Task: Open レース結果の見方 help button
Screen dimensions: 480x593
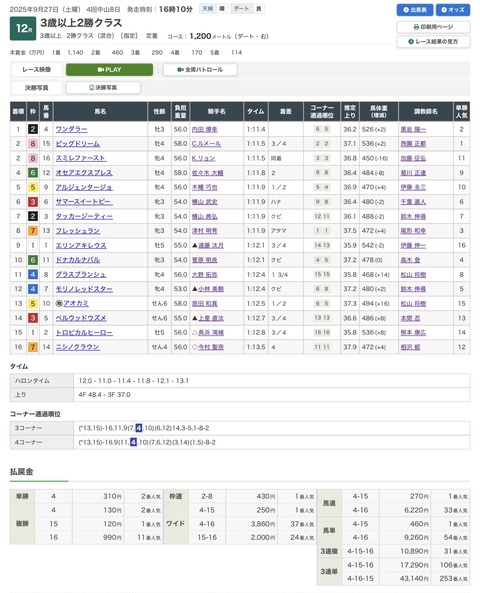Action: tap(433, 42)
